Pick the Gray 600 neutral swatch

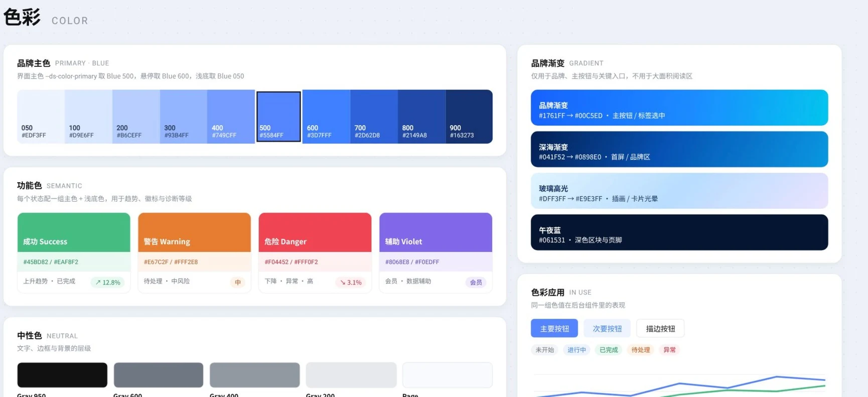tap(159, 375)
